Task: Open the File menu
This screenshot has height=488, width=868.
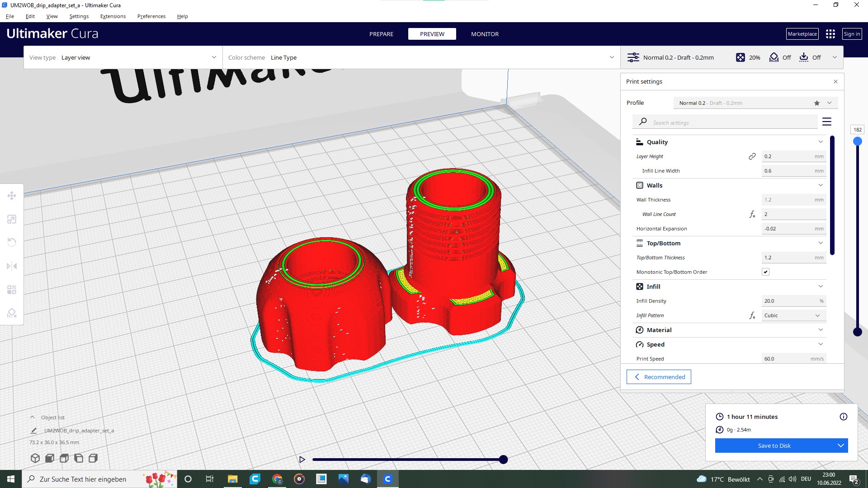Action: [10, 16]
